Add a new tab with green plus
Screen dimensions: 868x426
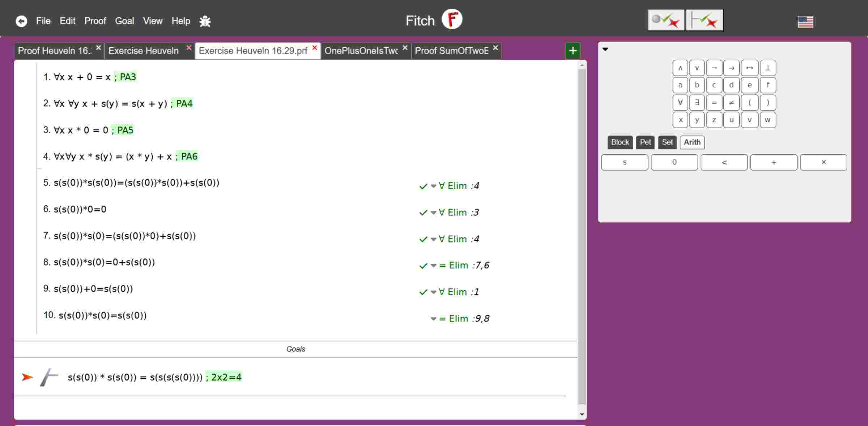pyautogui.click(x=573, y=51)
